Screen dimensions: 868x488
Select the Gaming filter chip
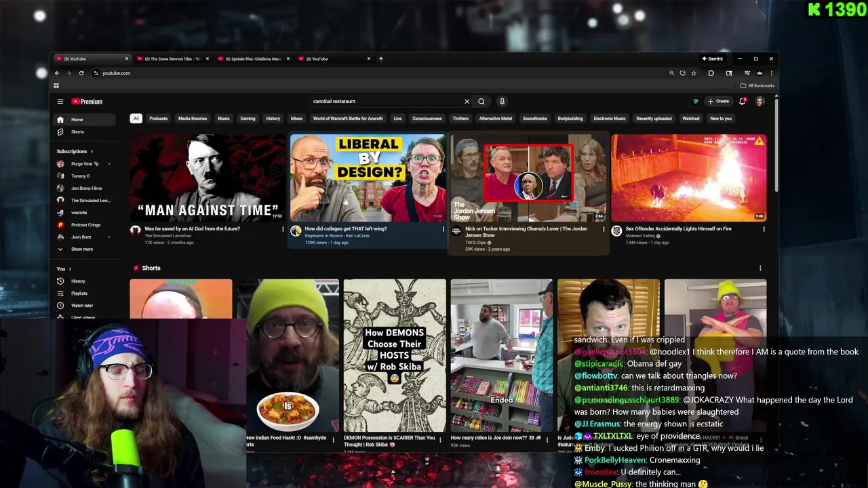pos(248,119)
